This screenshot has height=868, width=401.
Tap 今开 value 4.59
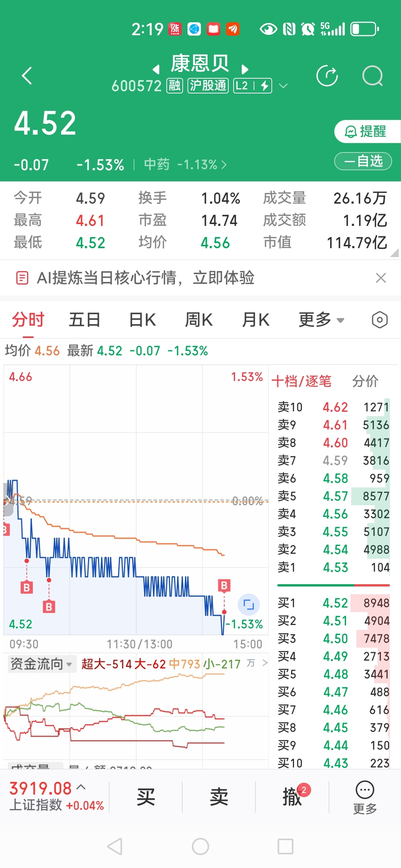click(x=90, y=198)
